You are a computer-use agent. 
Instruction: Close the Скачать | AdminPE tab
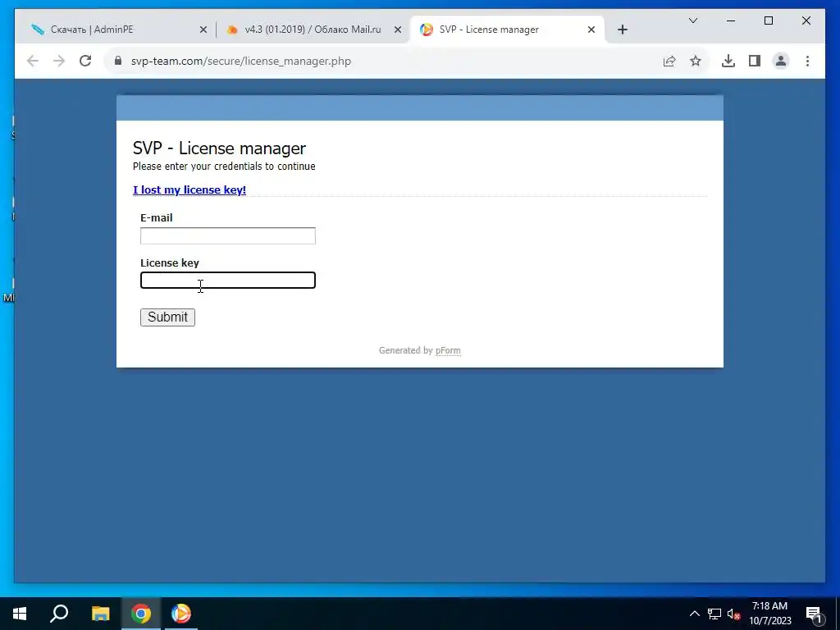coord(203,30)
